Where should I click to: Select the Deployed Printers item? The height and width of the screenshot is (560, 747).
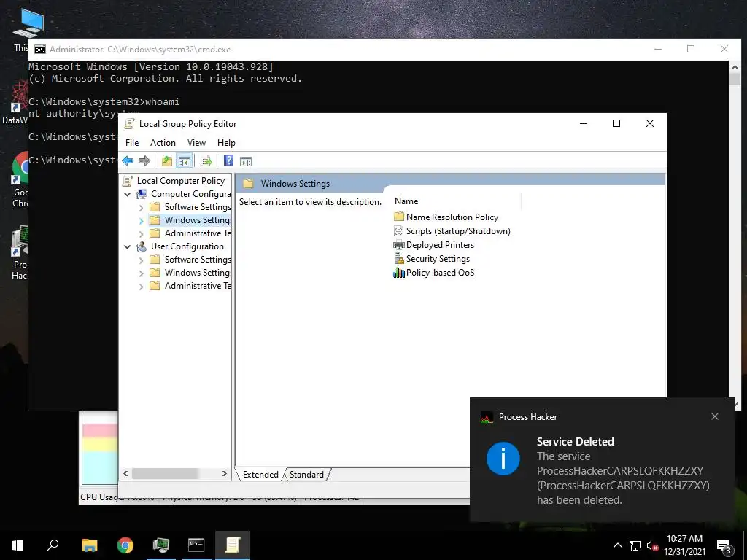(434, 245)
